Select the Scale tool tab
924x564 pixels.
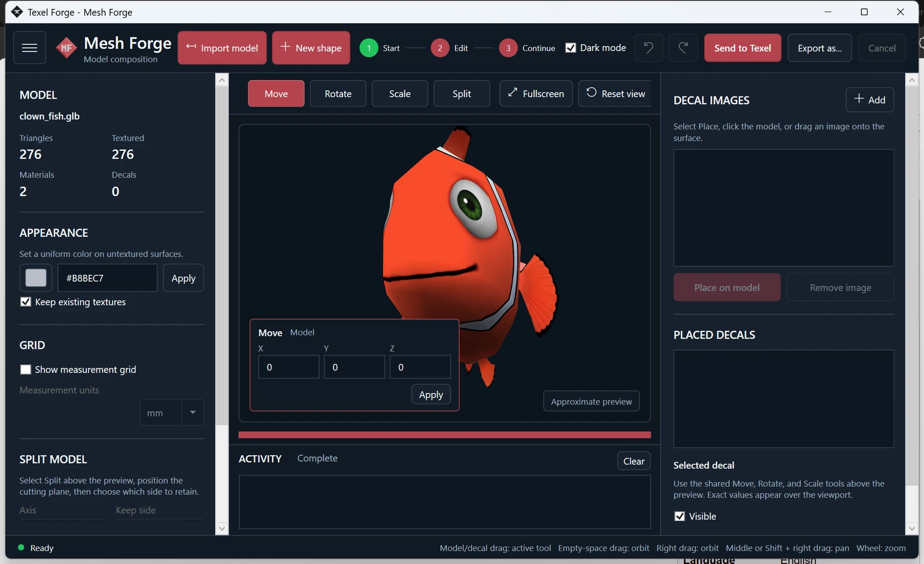[x=400, y=93]
